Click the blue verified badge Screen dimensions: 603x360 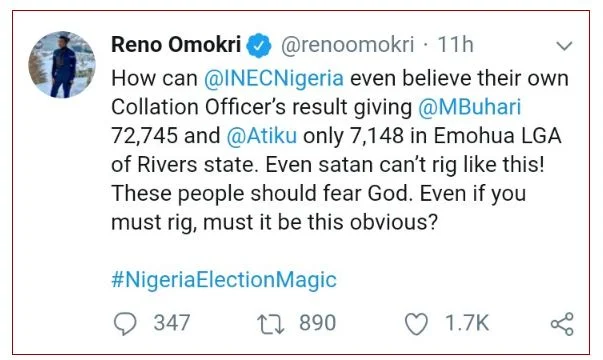coord(258,45)
